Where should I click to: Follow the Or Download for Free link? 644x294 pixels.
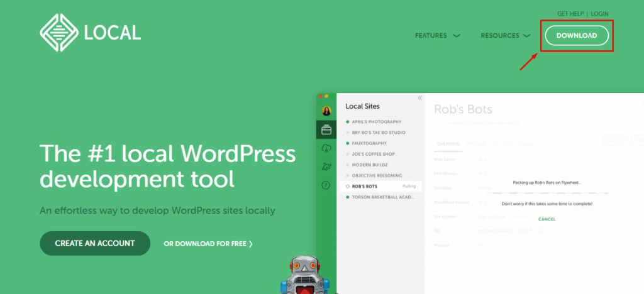click(208, 244)
